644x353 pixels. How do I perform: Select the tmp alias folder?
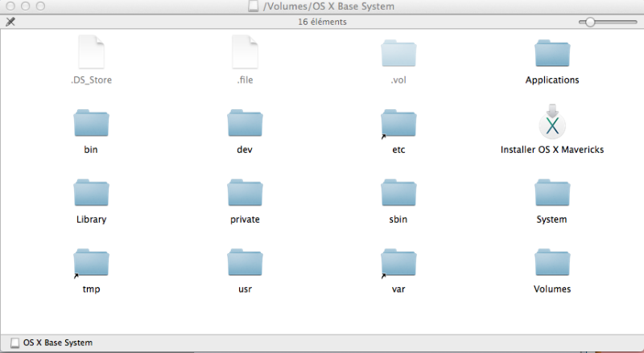(91, 262)
